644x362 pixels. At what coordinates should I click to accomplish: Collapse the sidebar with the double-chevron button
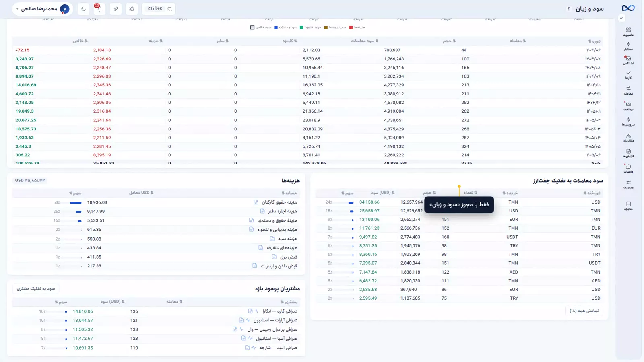click(621, 18)
